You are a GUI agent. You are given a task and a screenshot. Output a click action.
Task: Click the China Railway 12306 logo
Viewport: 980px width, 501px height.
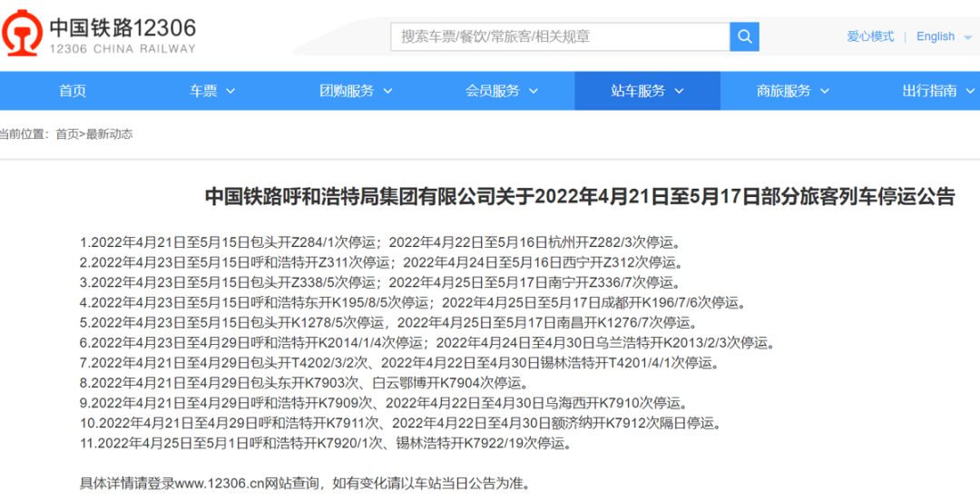tap(100, 35)
